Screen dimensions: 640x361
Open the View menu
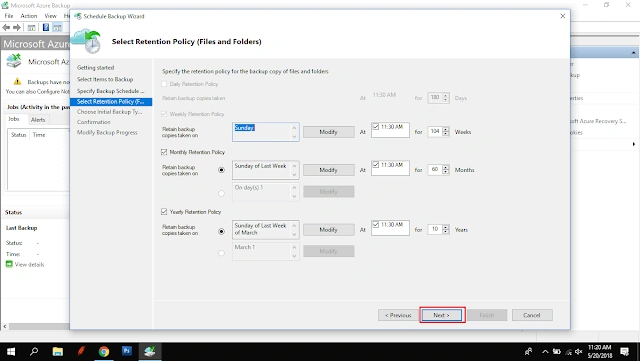coord(51,16)
